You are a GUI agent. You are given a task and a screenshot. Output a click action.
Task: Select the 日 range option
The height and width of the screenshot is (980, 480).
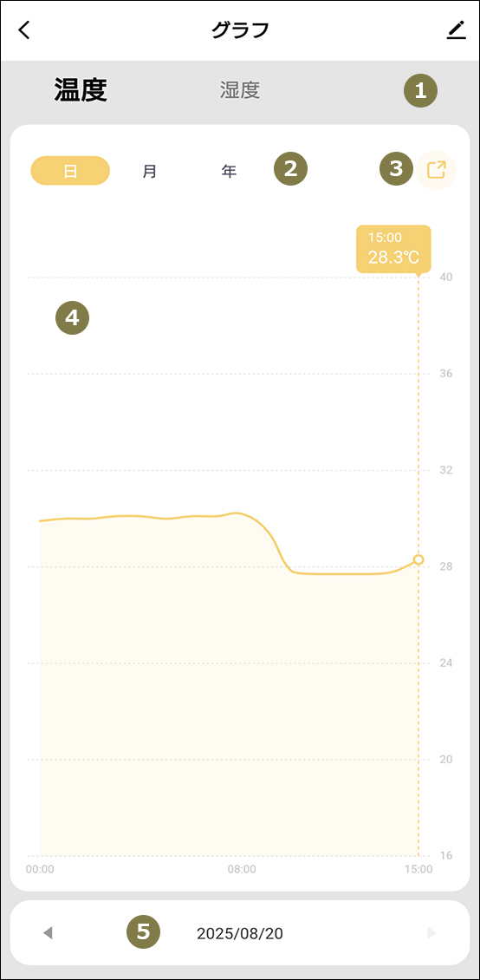tap(70, 171)
